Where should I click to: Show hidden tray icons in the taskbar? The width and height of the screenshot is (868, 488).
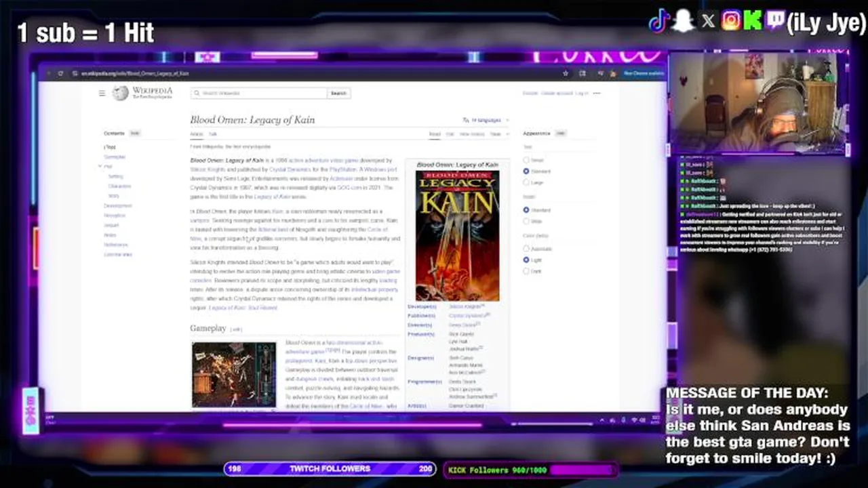(602, 420)
